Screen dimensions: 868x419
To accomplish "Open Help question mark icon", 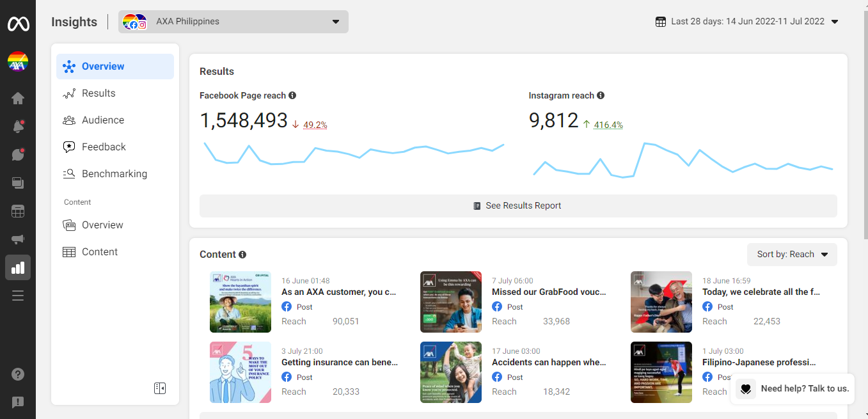I will pos(18,374).
